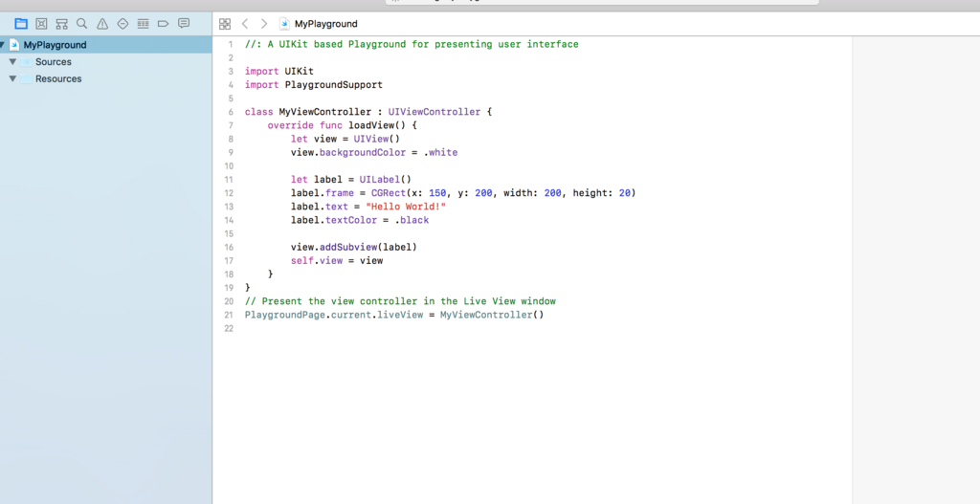Viewport: 980px width, 504px height.
Task: Open the related items grid menu
Action: (x=225, y=24)
